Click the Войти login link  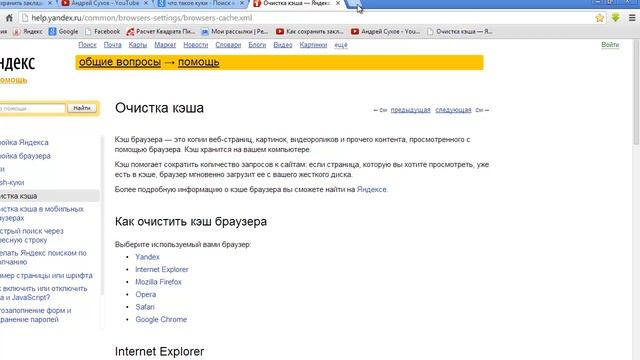point(610,44)
